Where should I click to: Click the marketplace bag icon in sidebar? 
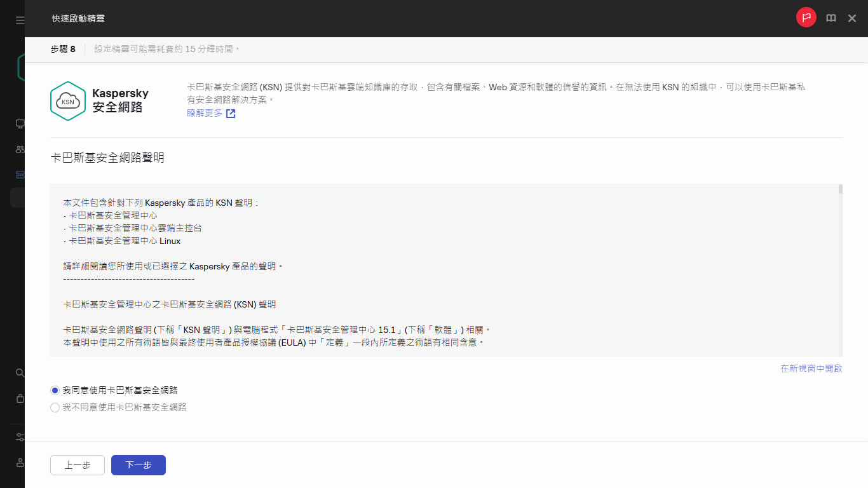19,398
